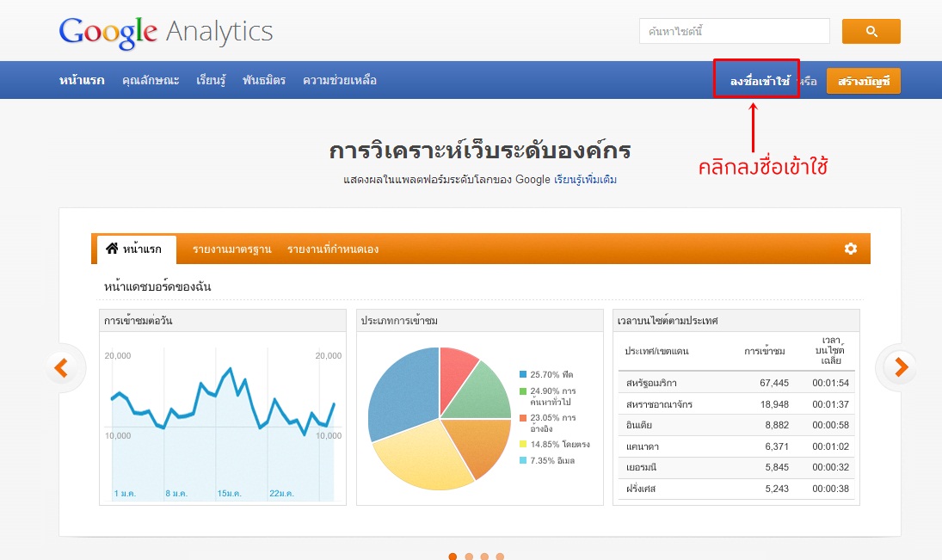Click the yellow pie chart slice
Screen dimensions: 942x560
pyautogui.click(x=423, y=452)
